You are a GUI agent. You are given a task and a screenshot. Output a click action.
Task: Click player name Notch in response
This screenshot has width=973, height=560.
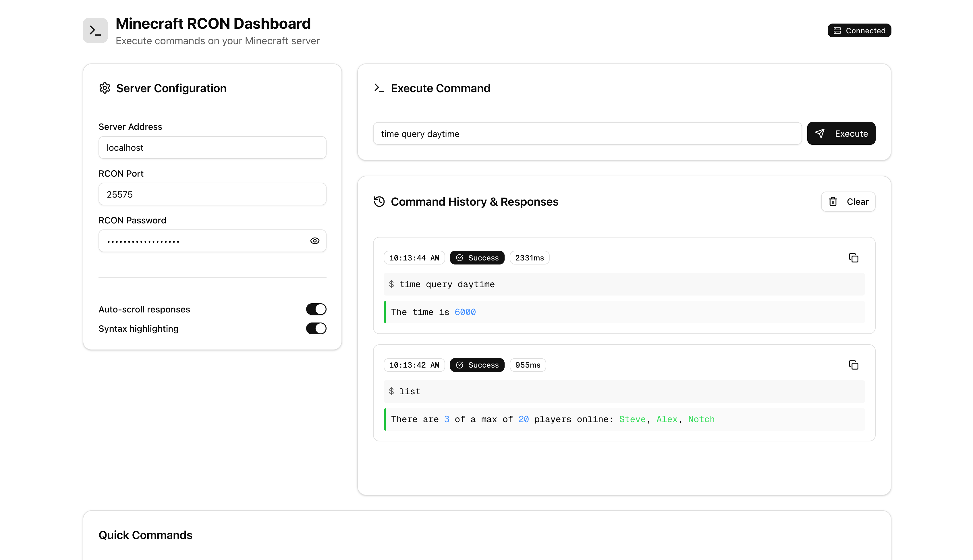pyautogui.click(x=702, y=419)
